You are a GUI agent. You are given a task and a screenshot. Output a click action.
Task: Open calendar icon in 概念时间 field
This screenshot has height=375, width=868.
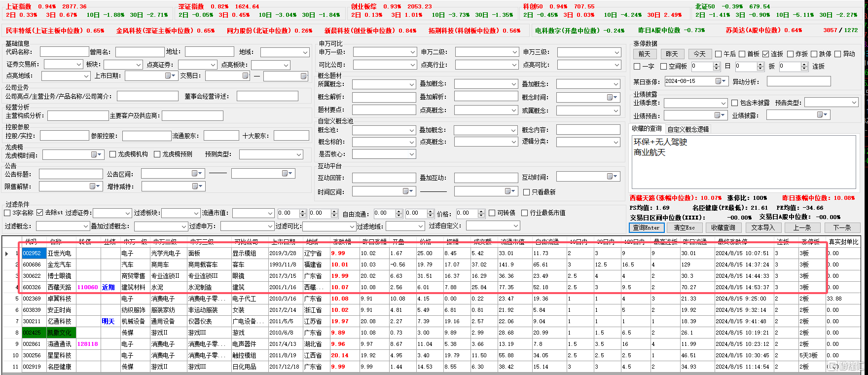coord(613,98)
